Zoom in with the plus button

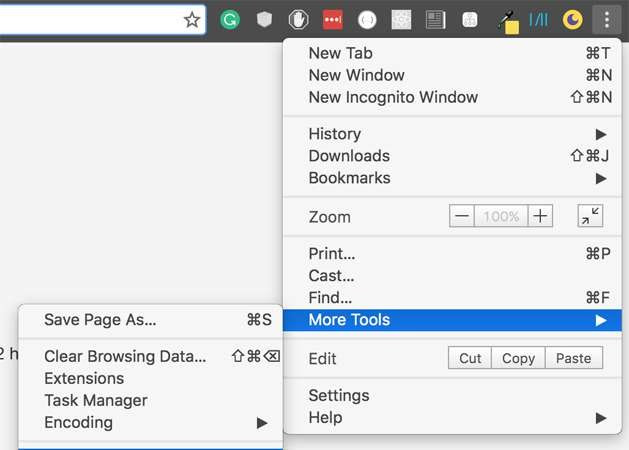[540, 216]
